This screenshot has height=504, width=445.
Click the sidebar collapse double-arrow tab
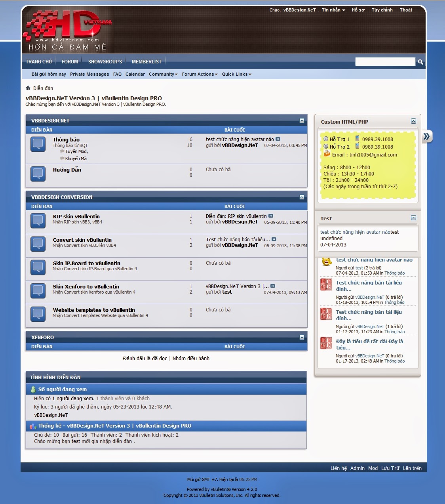point(427,136)
